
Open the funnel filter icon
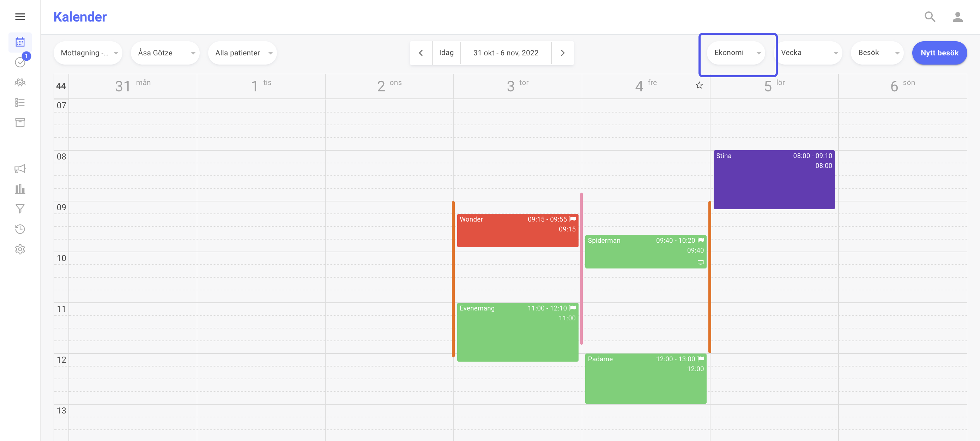pos(20,209)
